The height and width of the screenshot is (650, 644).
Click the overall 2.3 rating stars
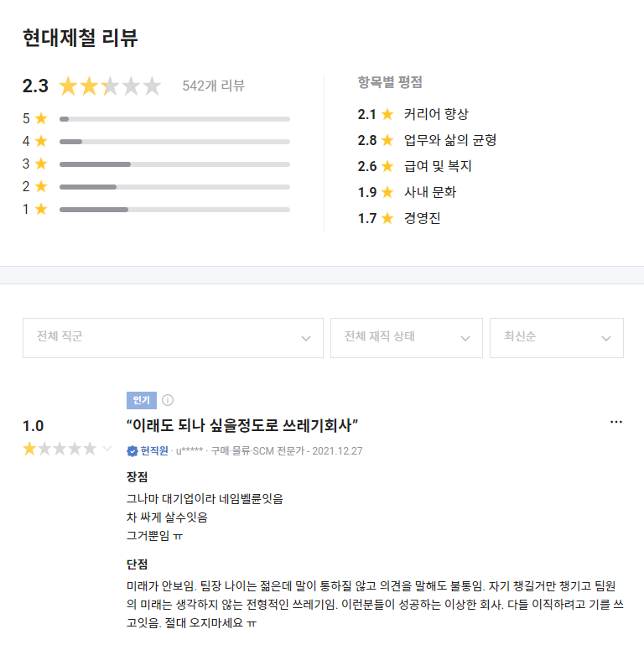click(x=110, y=86)
